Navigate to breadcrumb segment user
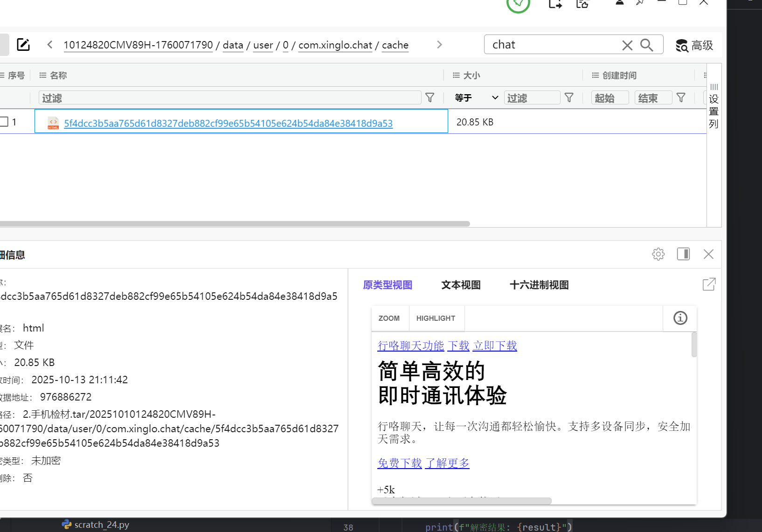The width and height of the screenshot is (762, 532). tap(263, 45)
